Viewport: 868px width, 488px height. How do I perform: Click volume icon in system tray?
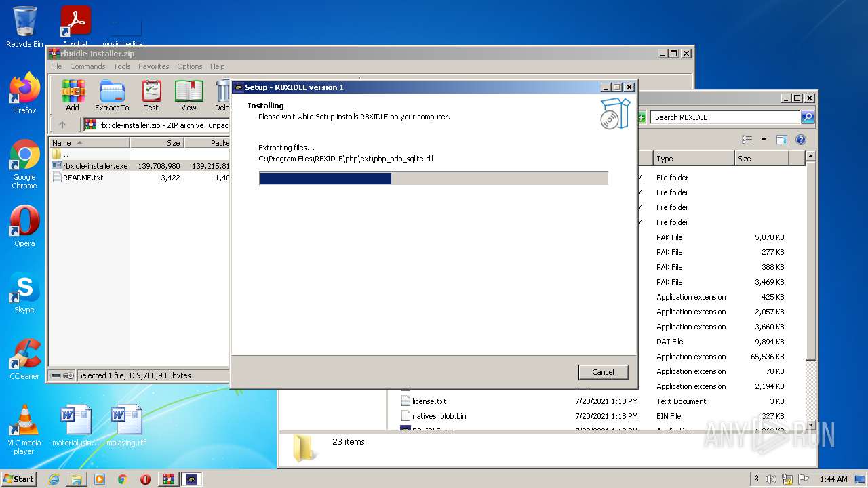coord(770,479)
